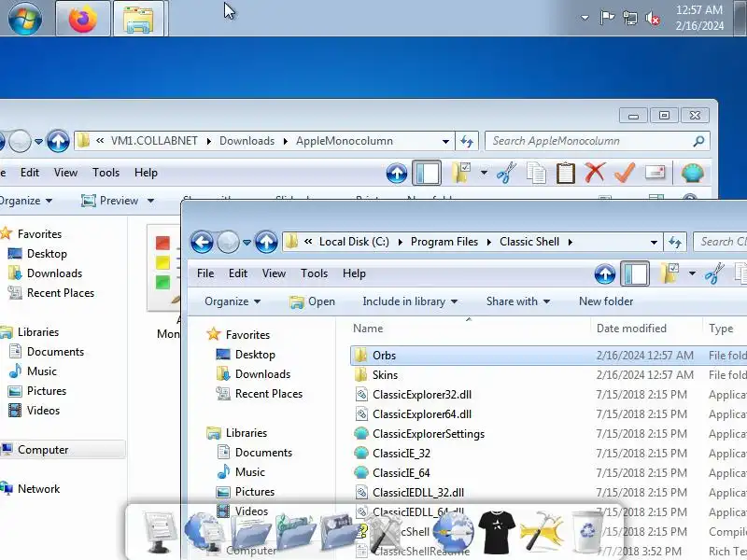Image resolution: width=747 pixels, height=560 pixels.
Task: Click the Up arrow toolbar icon in Classic Shell window
Action: [604, 274]
